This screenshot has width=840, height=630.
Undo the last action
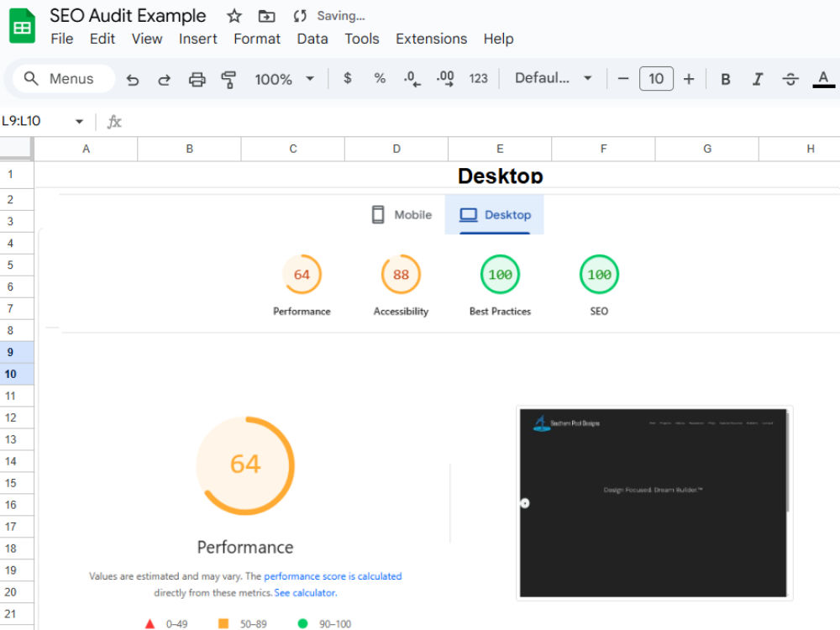pos(133,79)
